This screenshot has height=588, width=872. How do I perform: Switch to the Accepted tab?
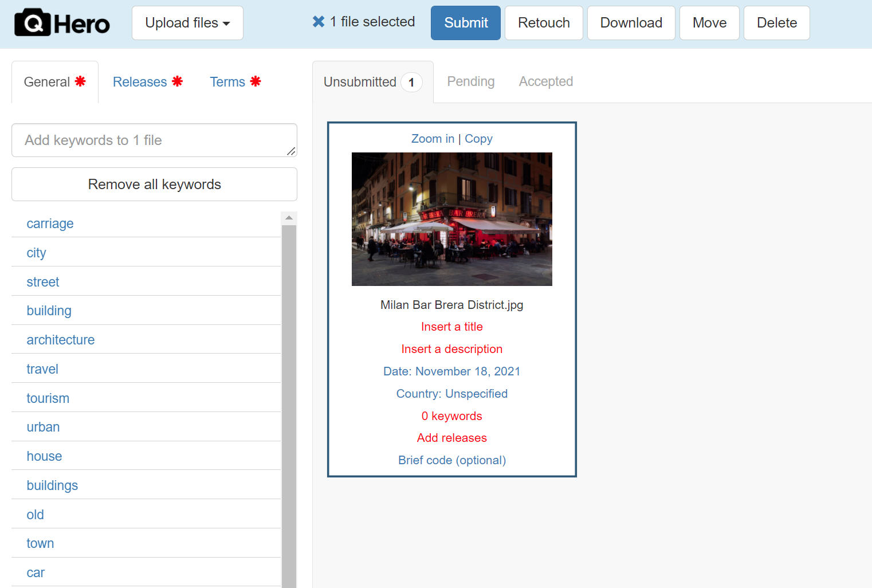click(x=545, y=81)
